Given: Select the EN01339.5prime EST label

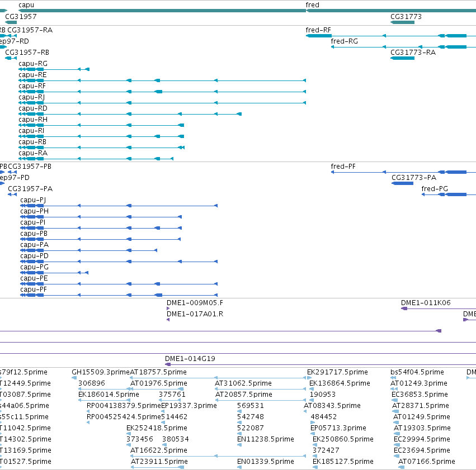Looking at the screenshot, I should click(266, 462).
